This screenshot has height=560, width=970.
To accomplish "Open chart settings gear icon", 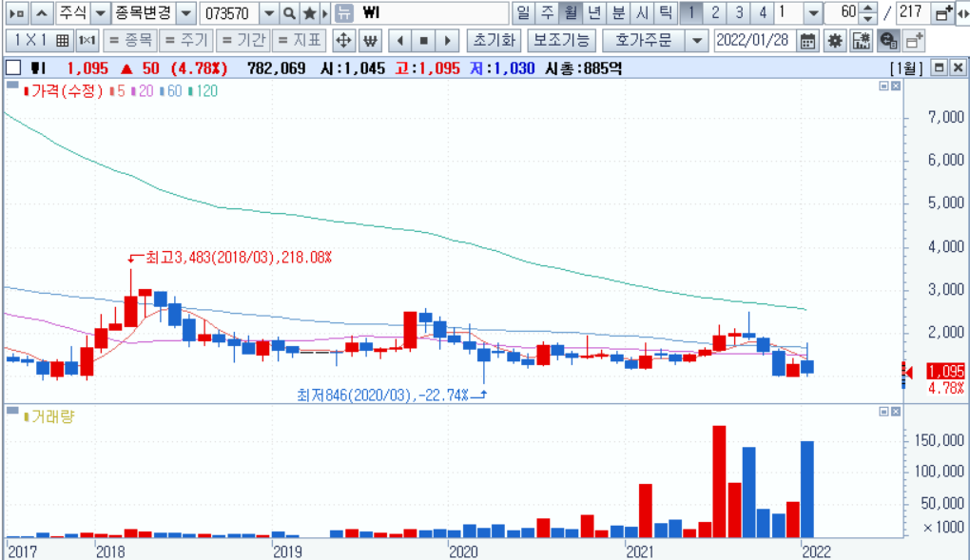I will click(835, 41).
